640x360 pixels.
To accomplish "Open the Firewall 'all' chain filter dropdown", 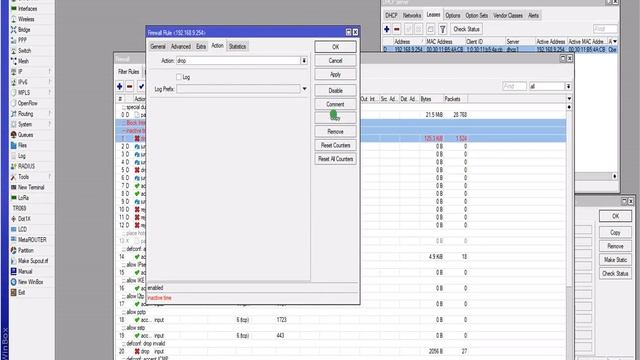I will coord(568,86).
